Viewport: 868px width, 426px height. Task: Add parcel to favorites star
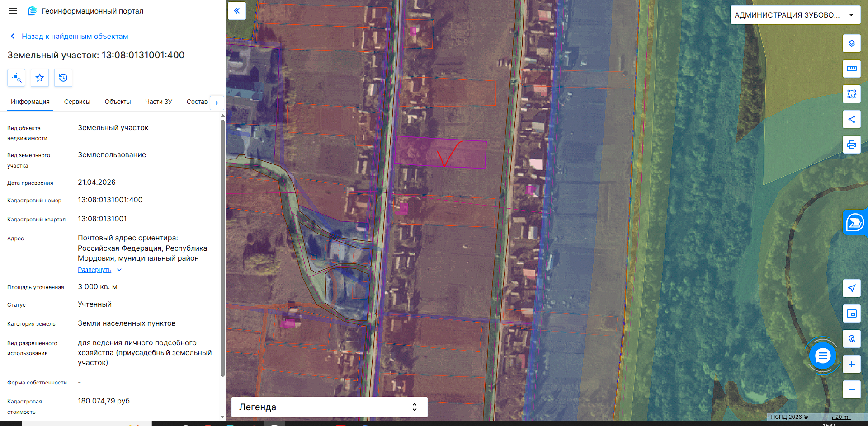40,78
